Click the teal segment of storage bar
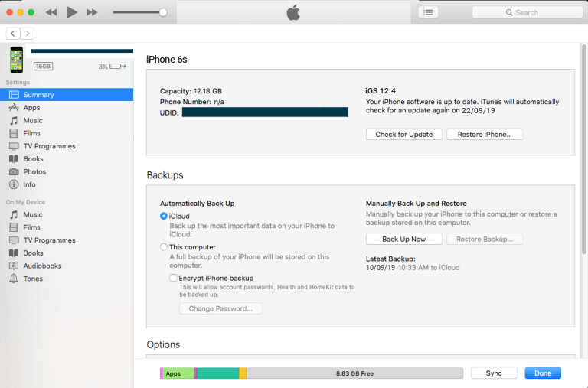 pos(218,373)
